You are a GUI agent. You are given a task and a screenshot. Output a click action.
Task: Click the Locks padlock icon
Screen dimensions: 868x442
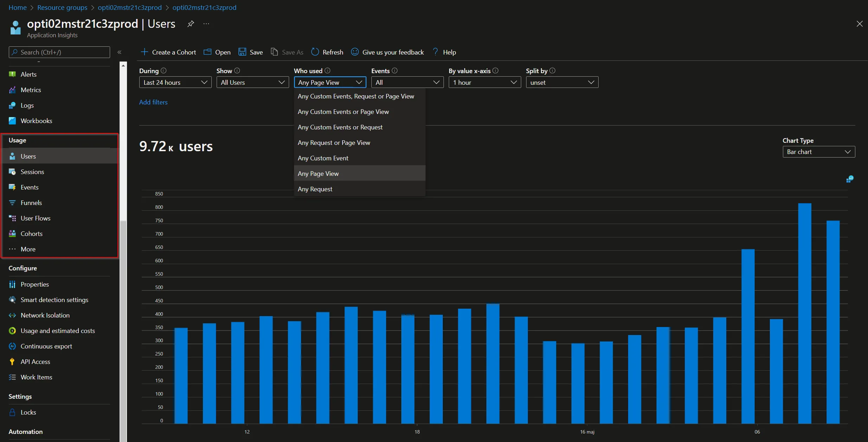12,412
